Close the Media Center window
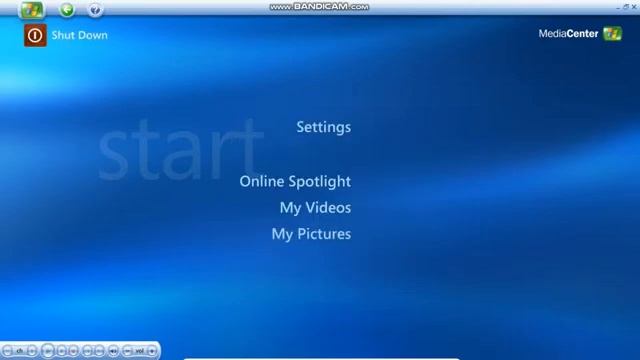The image size is (640, 360). (634, 7)
